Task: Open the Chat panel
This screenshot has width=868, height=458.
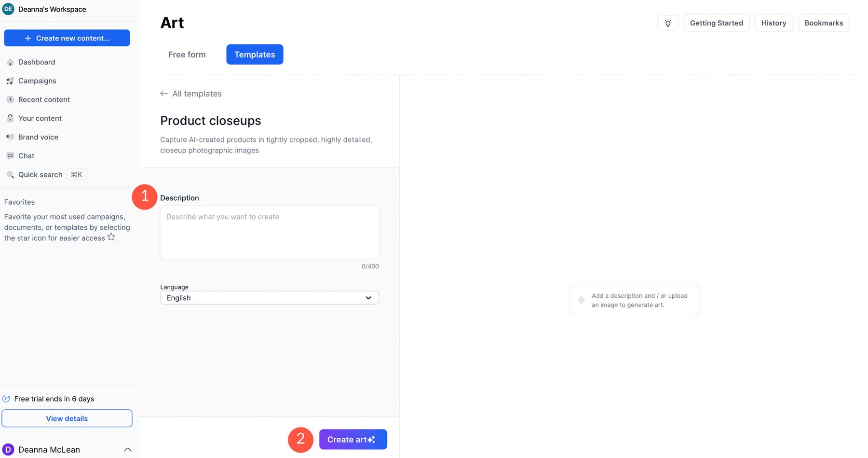Action: 27,155
